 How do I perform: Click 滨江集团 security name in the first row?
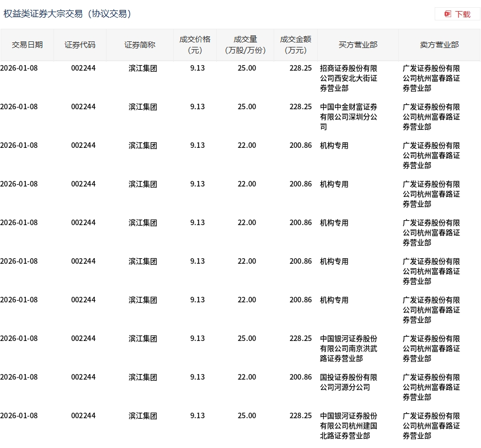point(142,68)
